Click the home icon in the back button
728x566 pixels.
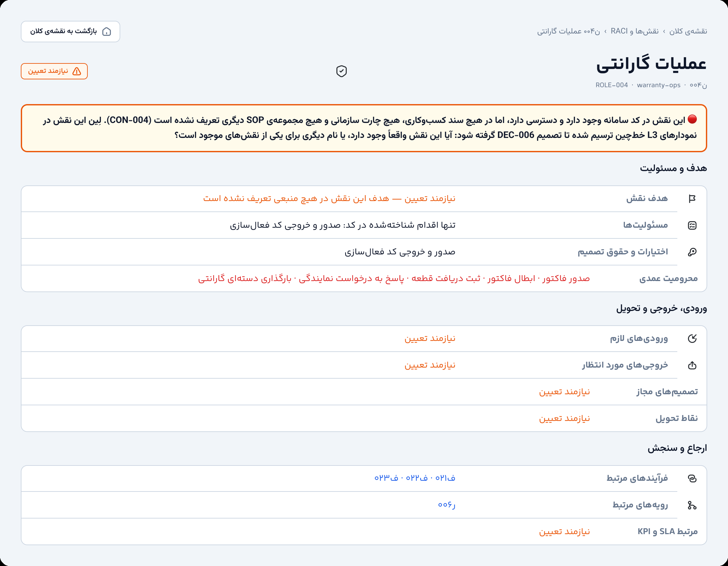pos(107,32)
